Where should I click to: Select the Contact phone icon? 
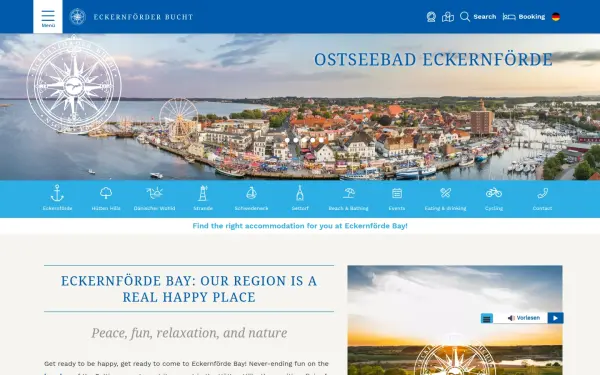(542, 193)
